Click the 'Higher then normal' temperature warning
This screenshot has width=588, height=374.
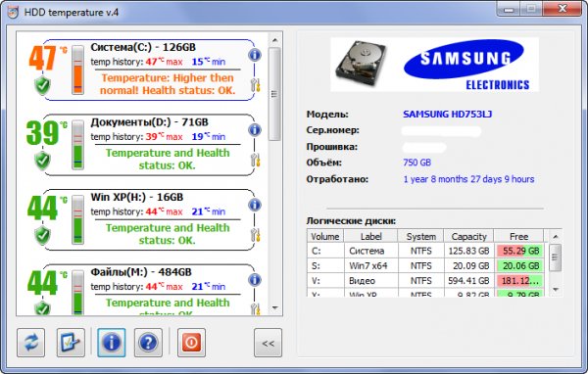tap(168, 84)
